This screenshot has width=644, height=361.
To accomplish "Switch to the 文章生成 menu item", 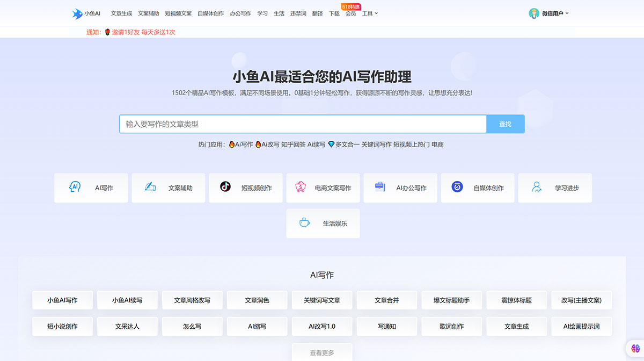I will click(121, 13).
